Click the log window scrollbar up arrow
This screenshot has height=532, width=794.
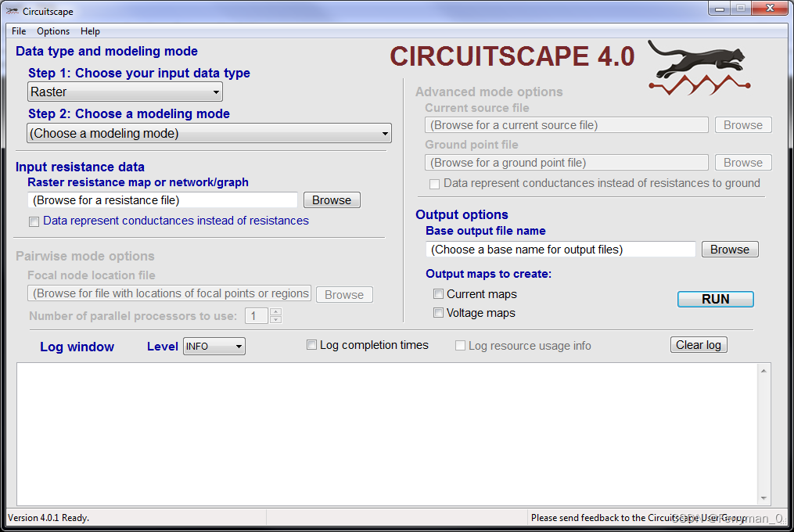(763, 371)
